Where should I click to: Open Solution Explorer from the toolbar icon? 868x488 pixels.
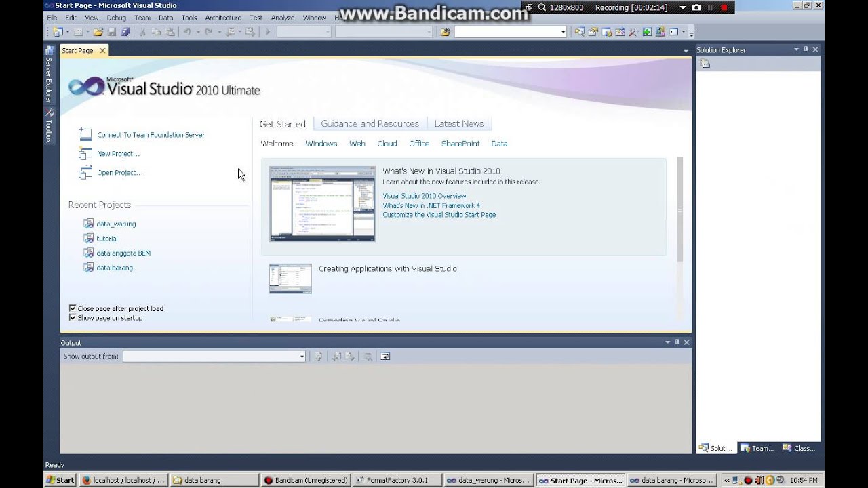click(579, 32)
